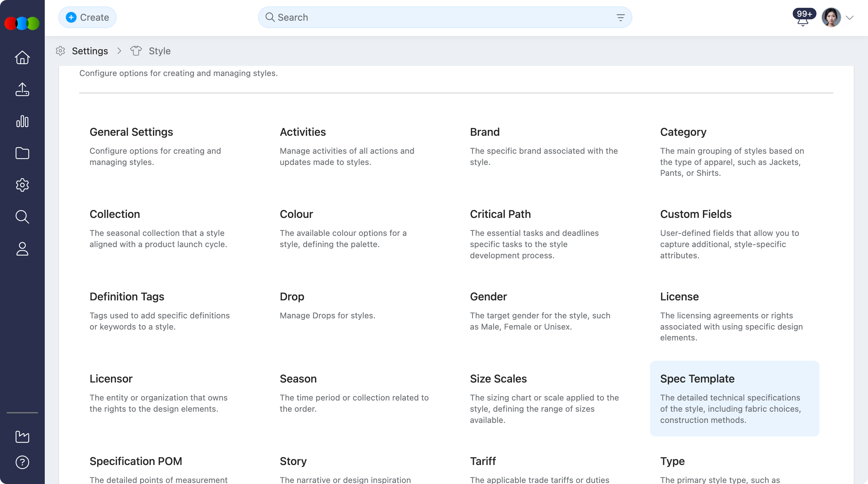Open Help via the question mark icon
Screen dimensions: 868x484
pos(22,462)
